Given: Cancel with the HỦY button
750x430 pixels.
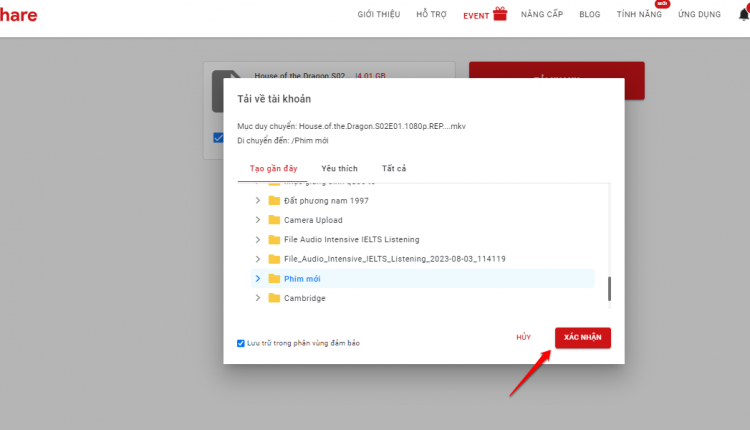Looking at the screenshot, I should (x=523, y=337).
